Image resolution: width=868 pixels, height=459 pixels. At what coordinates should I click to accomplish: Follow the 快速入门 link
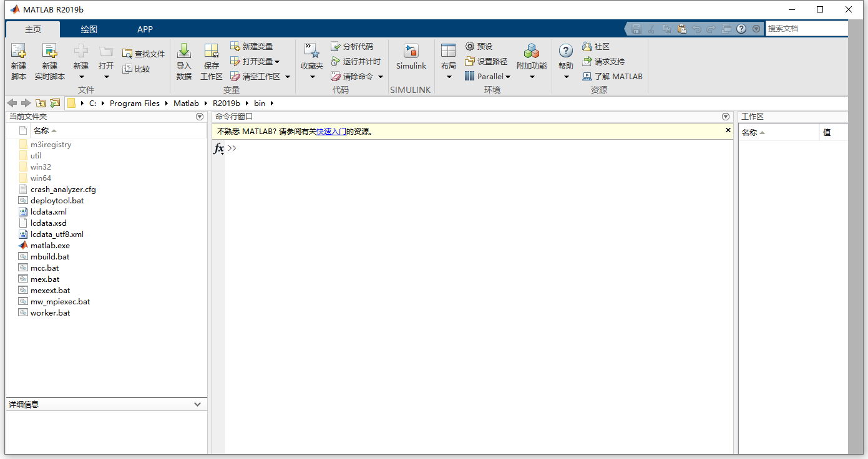point(331,132)
